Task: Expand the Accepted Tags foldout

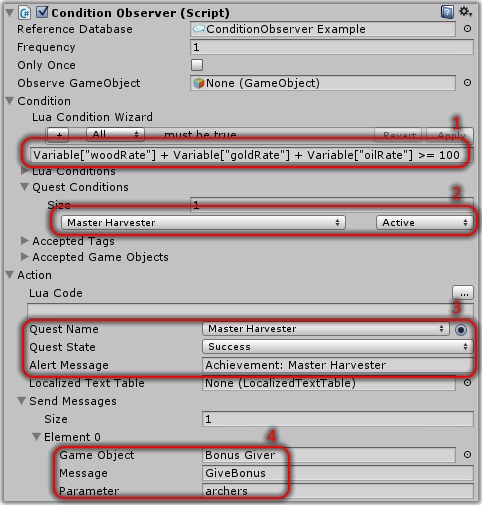Action: 25,240
